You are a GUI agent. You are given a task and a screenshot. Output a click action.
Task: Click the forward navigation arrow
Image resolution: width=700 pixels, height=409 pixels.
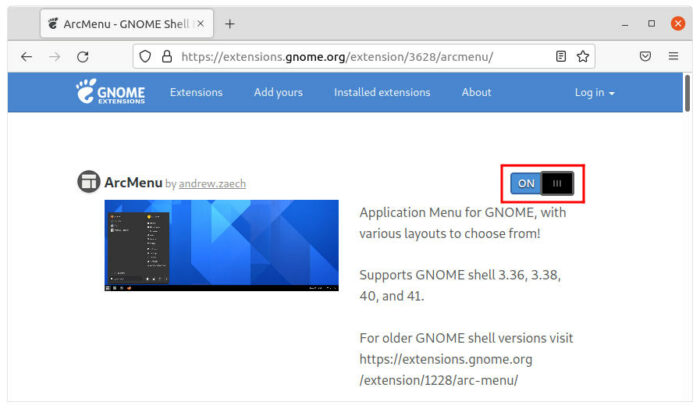pyautogui.click(x=54, y=57)
